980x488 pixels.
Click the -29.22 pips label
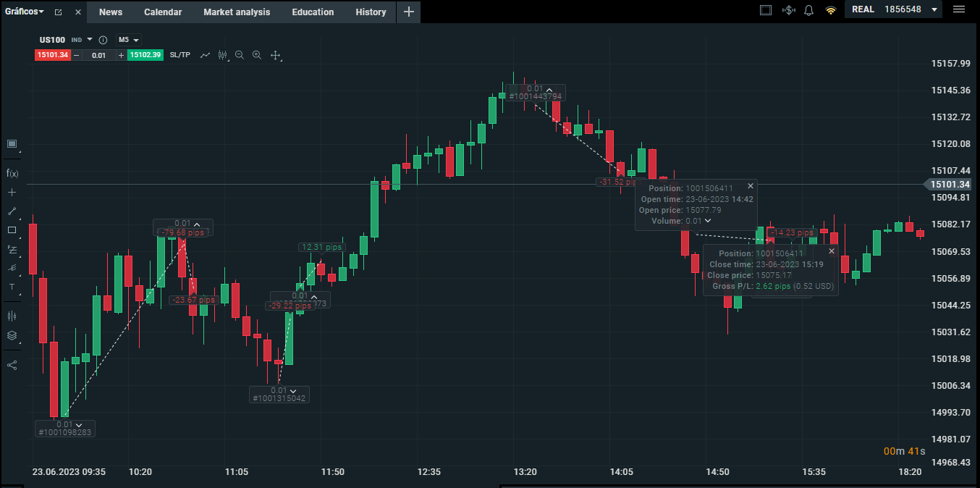290,306
